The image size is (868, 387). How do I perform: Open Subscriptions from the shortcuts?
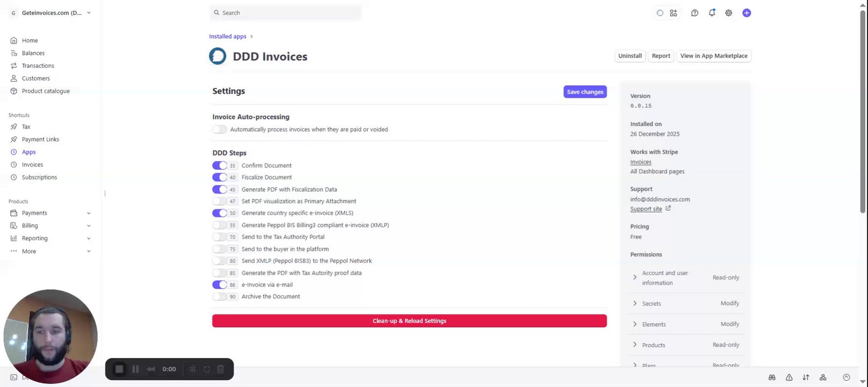[x=39, y=177]
